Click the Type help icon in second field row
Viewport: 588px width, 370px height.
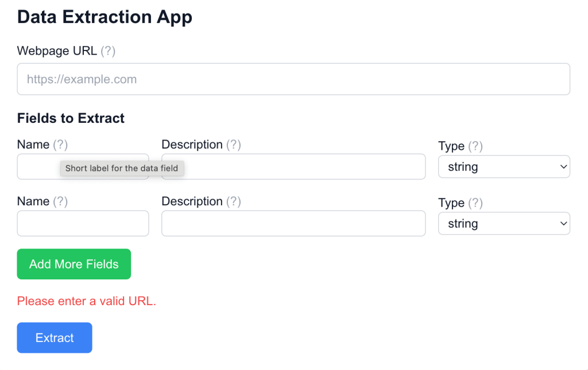click(x=475, y=203)
